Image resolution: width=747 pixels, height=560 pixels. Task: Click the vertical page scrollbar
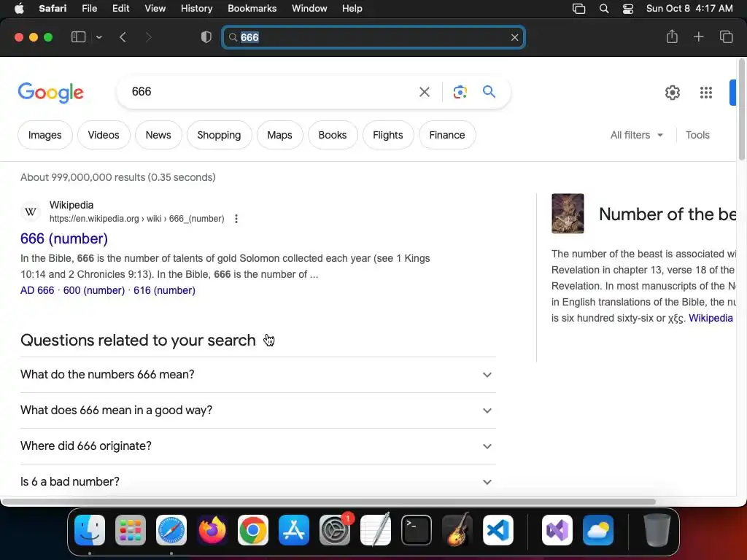point(742,109)
